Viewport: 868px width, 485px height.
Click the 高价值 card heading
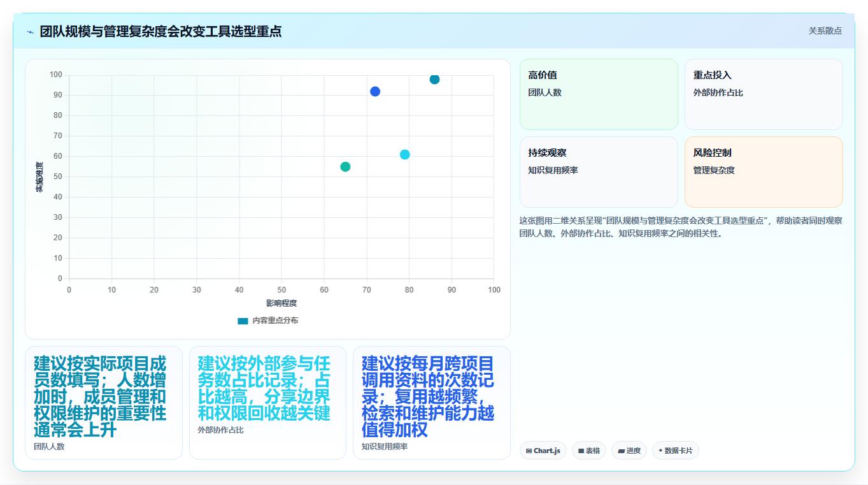tap(543, 75)
